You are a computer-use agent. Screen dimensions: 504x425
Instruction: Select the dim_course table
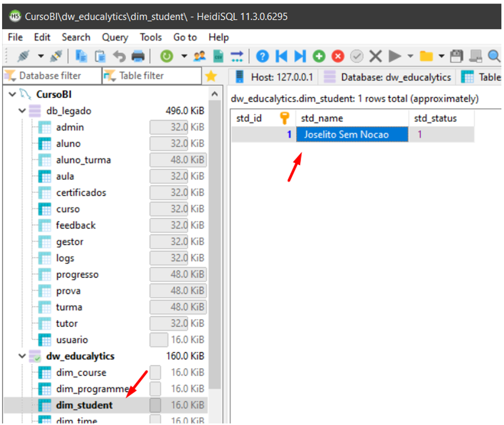pyautogui.click(x=81, y=373)
